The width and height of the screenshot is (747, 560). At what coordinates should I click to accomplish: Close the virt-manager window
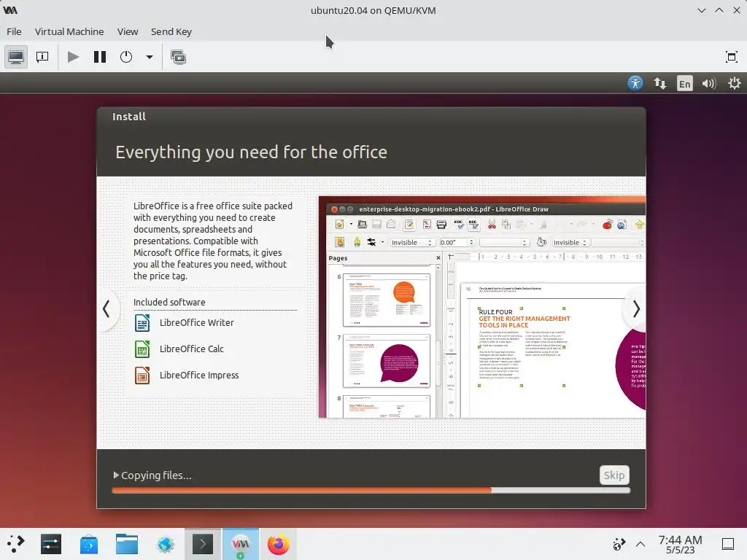(737, 10)
